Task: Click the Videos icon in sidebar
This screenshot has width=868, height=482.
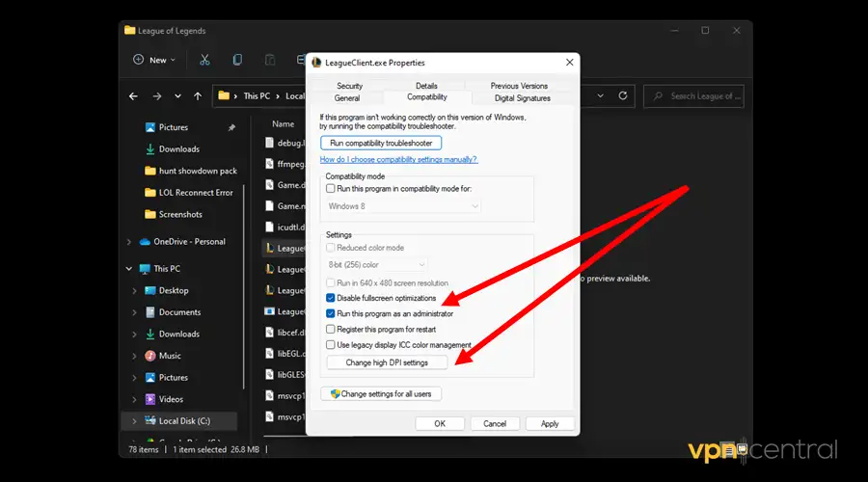Action: (150, 399)
